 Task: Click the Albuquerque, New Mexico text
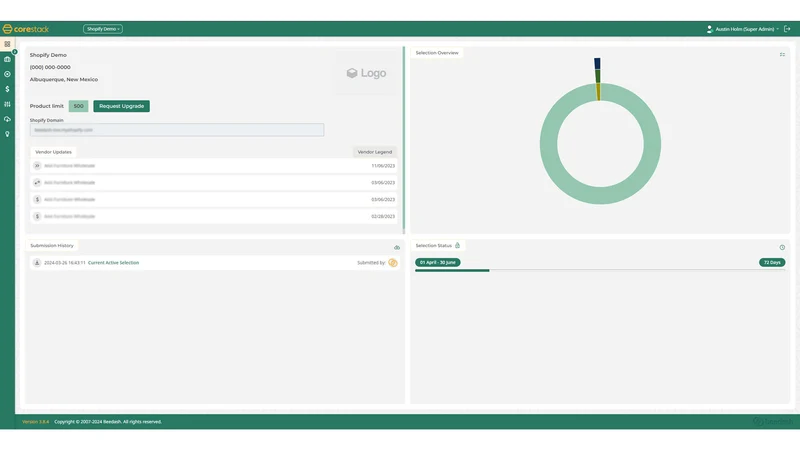coord(64,80)
